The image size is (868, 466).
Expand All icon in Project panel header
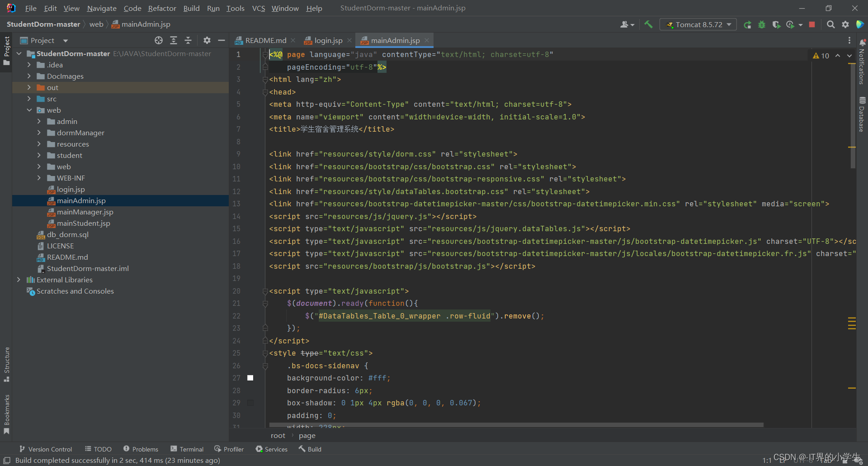(174, 40)
